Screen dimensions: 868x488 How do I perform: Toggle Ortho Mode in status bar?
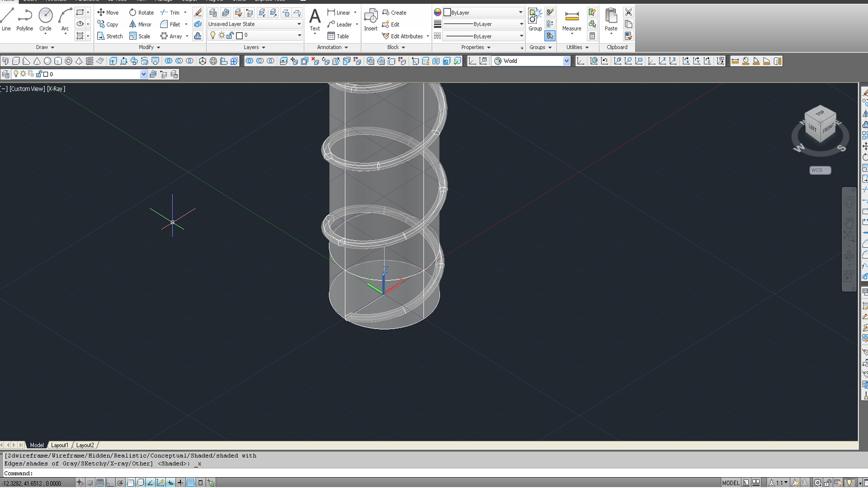coord(110,483)
